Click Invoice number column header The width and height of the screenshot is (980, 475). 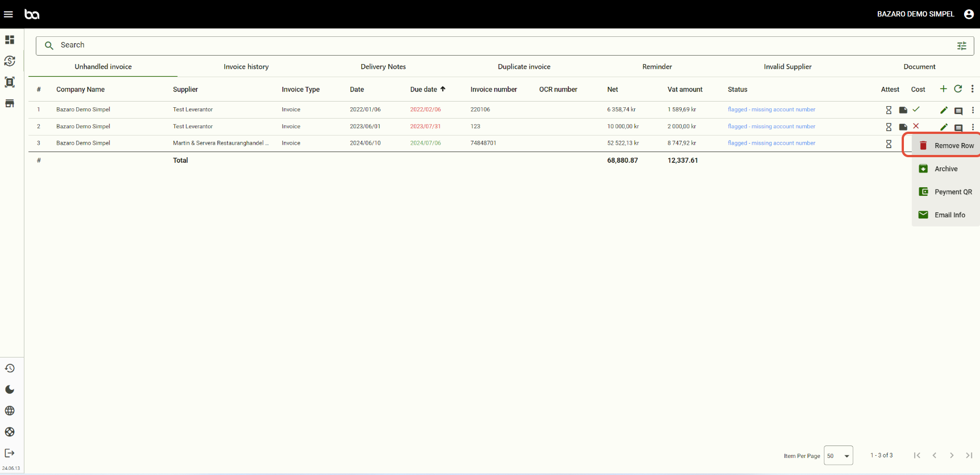tap(493, 89)
